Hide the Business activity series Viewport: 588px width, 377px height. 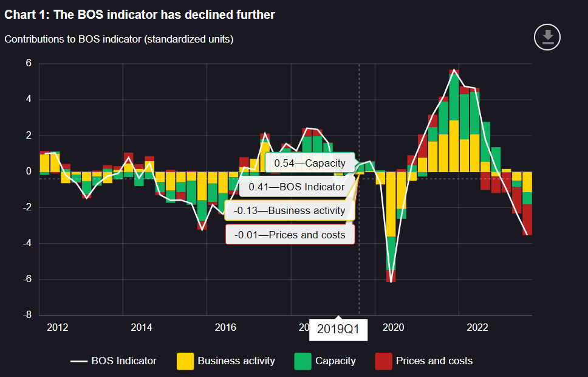[236, 361]
